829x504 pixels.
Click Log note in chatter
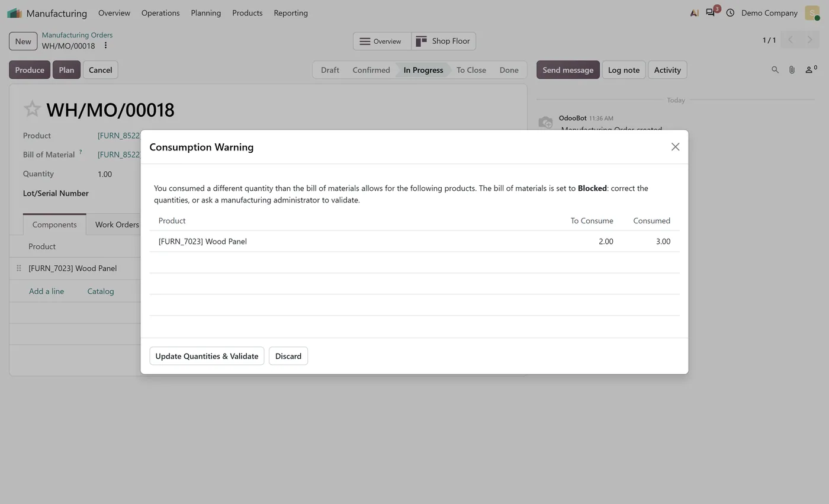pos(624,70)
